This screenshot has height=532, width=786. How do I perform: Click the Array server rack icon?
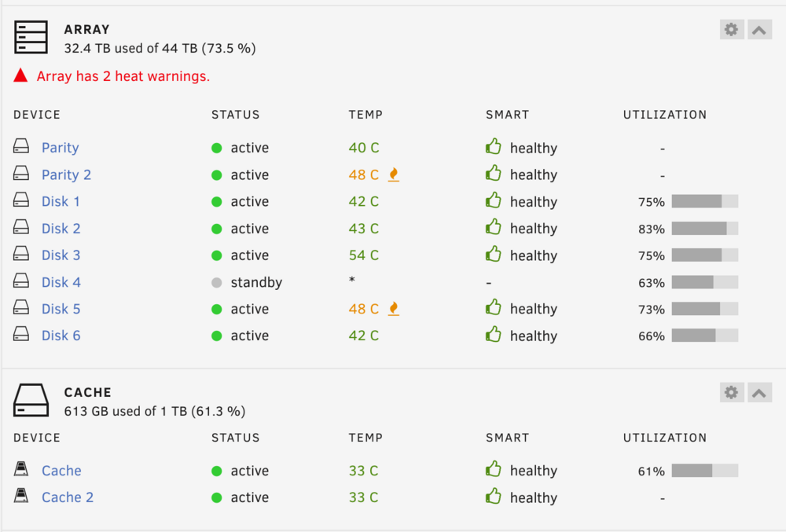pos(31,37)
